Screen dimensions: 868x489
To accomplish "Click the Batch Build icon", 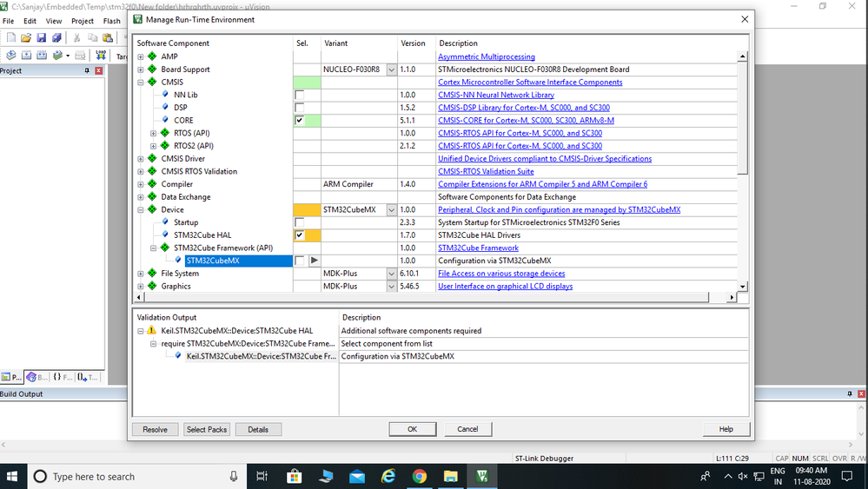I will pyautogui.click(x=57, y=56).
